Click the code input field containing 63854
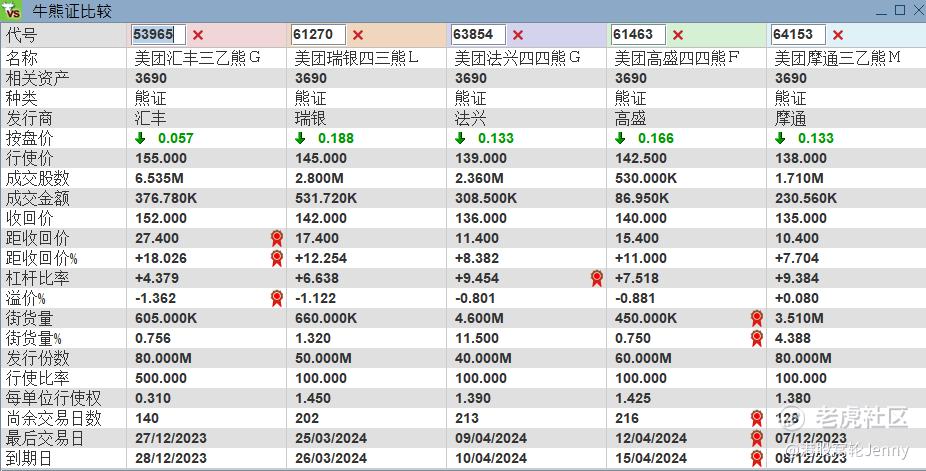This screenshot has width=926, height=471. tap(478, 35)
